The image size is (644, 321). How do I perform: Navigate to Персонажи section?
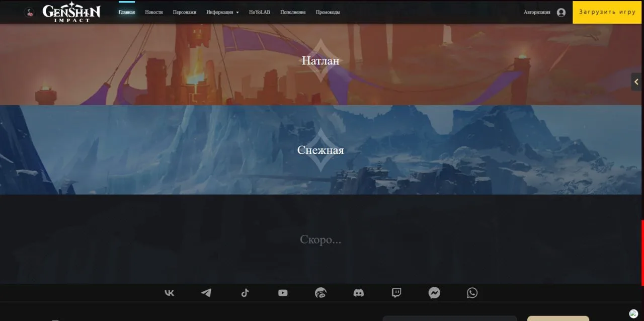tap(185, 12)
